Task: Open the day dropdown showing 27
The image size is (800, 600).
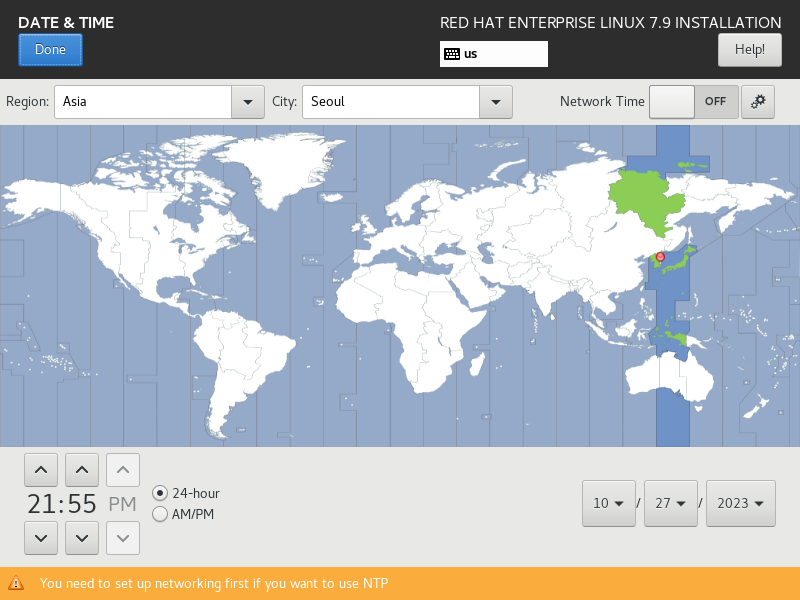Action: pos(670,503)
